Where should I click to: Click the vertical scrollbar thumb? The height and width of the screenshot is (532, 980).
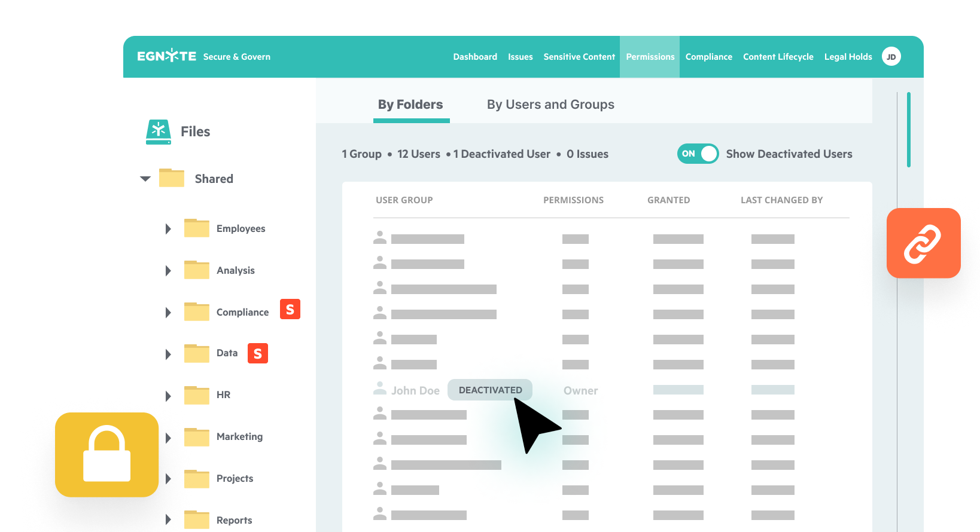point(908,130)
